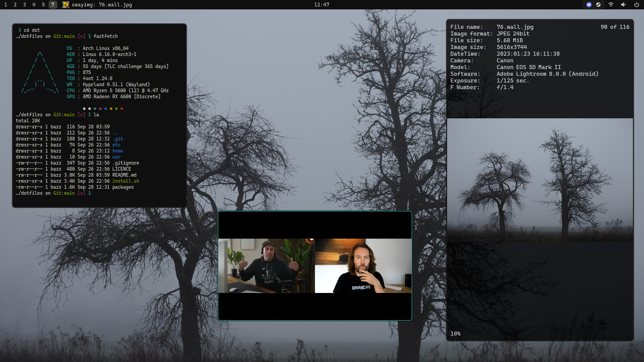The height and width of the screenshot is (362, 644).
Task: Switch to workspace 1
Action: click(6, 5)
